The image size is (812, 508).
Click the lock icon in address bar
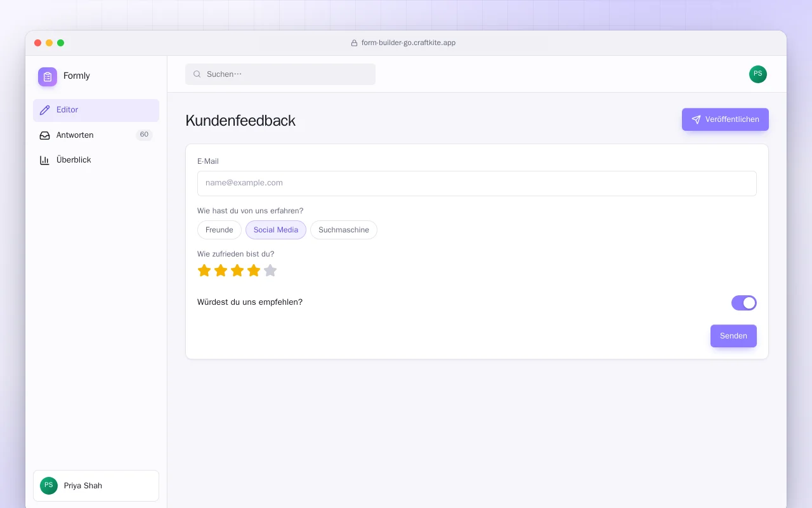click(355, 43)
